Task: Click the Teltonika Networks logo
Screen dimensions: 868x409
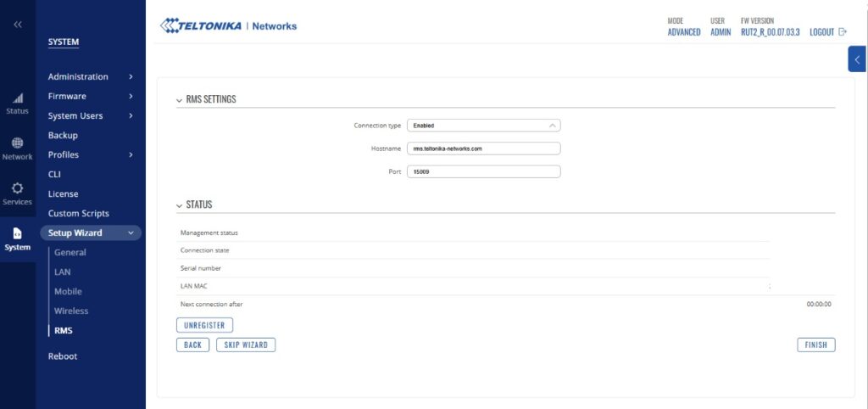Action: (x=229, y=26)
